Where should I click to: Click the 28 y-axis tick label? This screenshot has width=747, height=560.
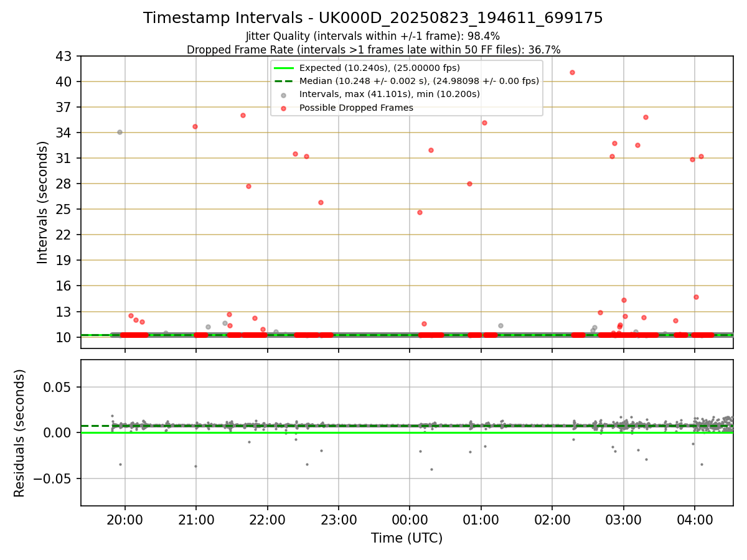coord(65,184)
